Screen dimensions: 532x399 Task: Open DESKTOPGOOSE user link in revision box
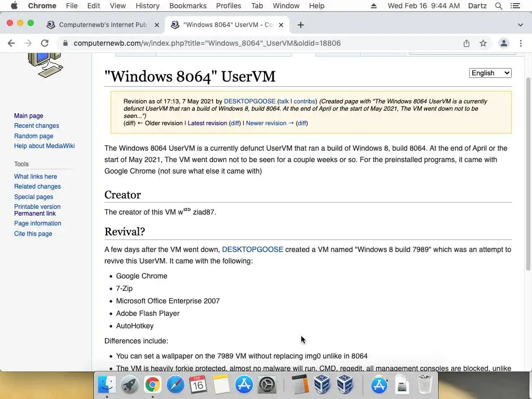click(x=249, y=101)
